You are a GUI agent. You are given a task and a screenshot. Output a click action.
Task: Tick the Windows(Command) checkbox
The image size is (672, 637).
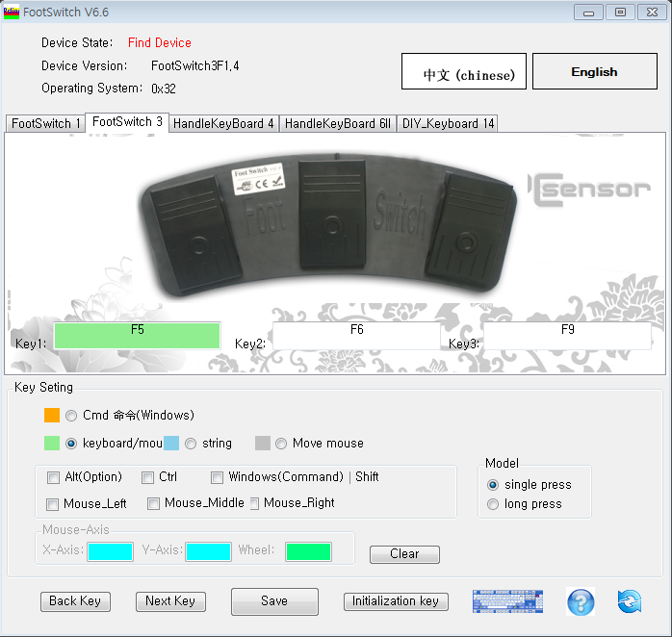pos(218,477)
